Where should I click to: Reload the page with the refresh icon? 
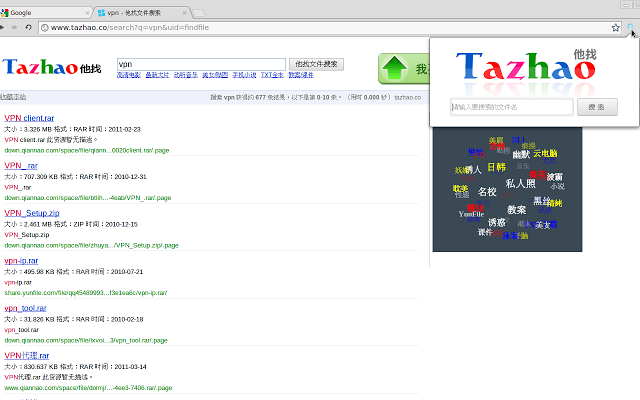pos(28,27)
